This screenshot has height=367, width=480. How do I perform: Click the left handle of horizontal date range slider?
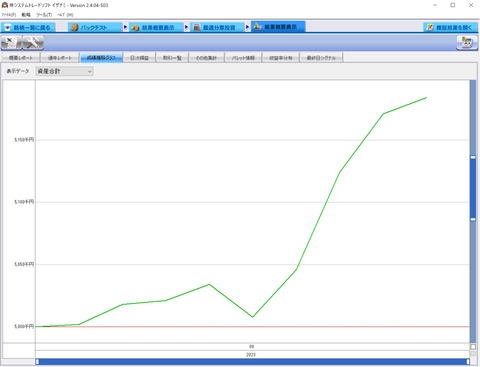(37, 361)
